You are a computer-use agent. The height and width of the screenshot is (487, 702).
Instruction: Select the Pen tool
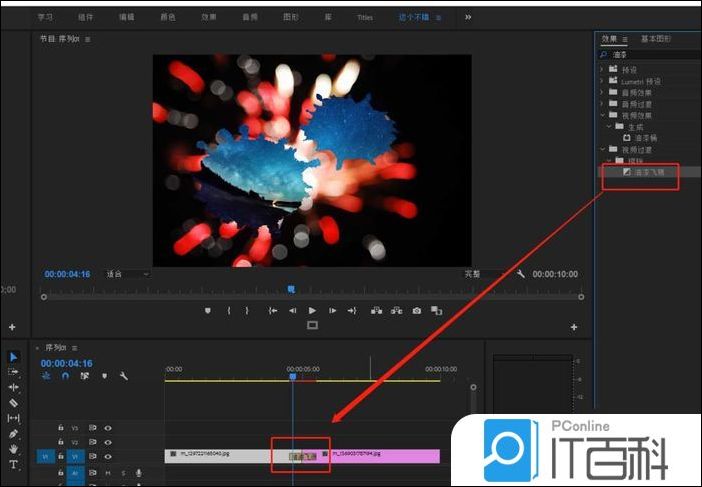(x=14, y=434)
